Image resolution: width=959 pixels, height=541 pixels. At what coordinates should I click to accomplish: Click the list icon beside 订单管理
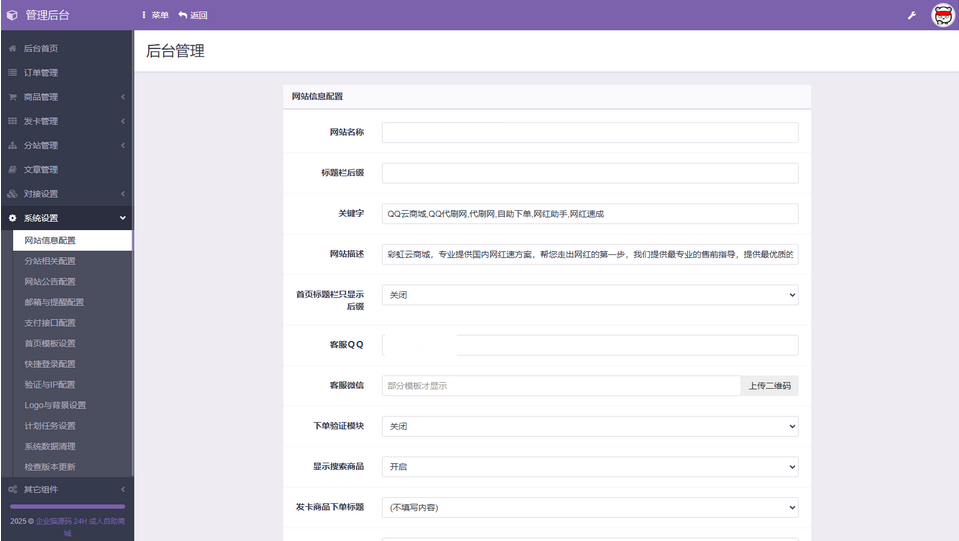(12, 73)
